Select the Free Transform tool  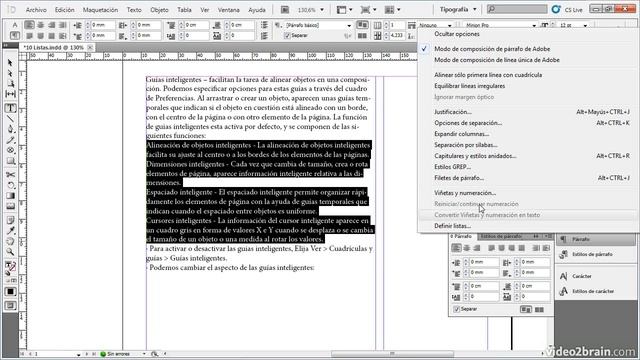(10, 185)
